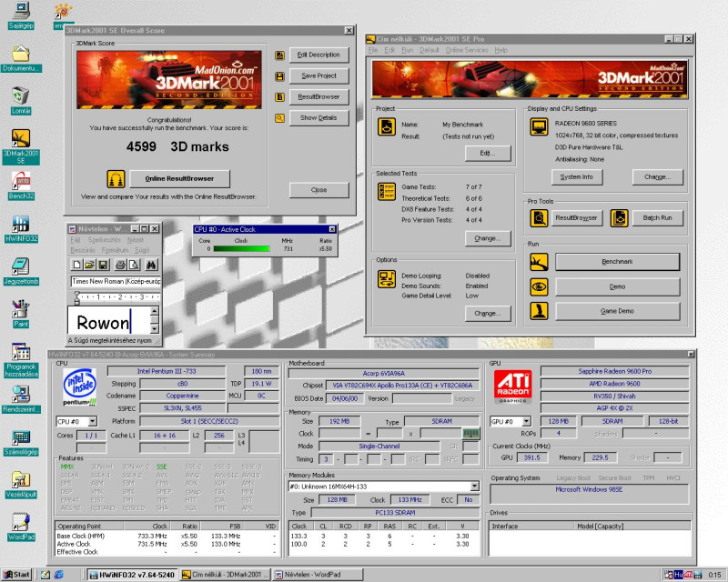Click the Edit Description icon in score window
Image resolution: width=728 pixels, height=582 pixels.
[279, 55]
